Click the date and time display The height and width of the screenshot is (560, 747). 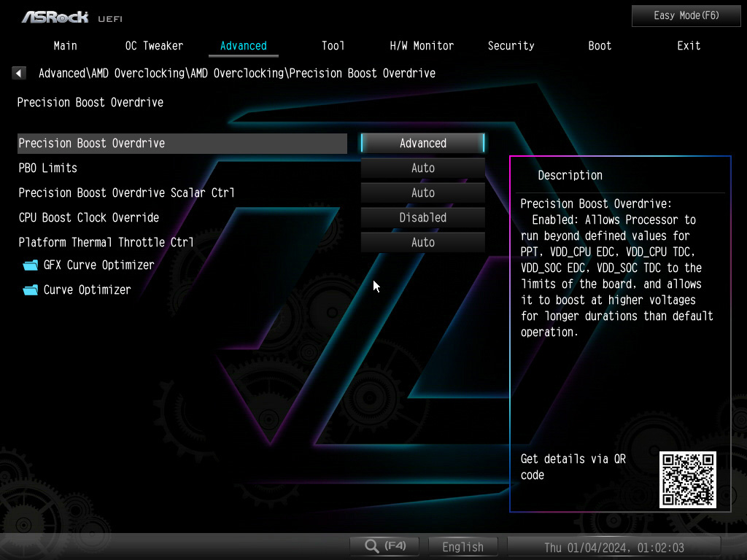[x=614, y=547]
